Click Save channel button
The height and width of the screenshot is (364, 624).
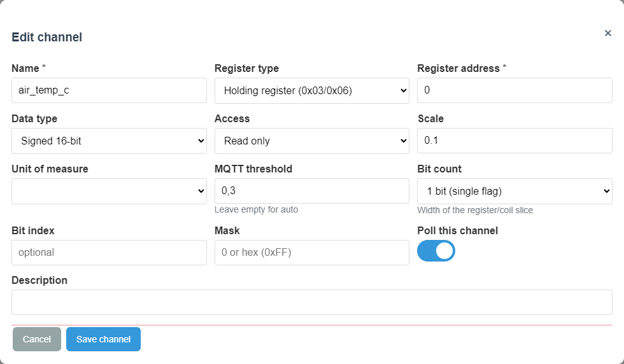coord(103,339)
